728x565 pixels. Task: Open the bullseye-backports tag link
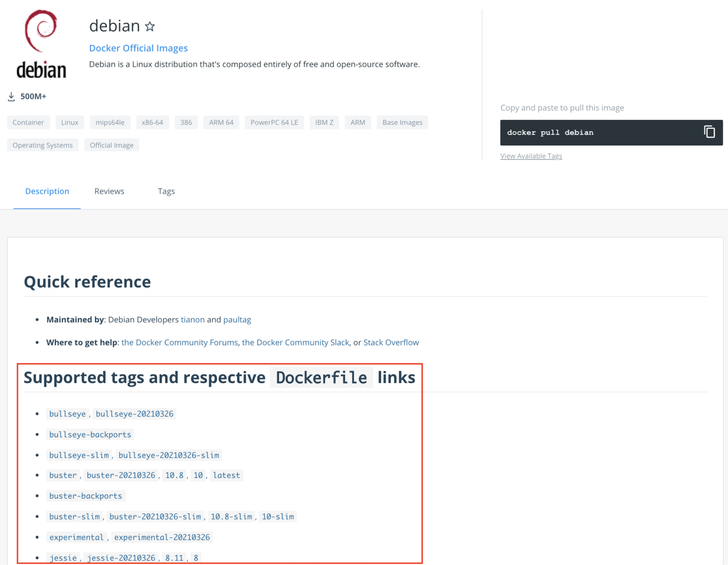[90, 434]
